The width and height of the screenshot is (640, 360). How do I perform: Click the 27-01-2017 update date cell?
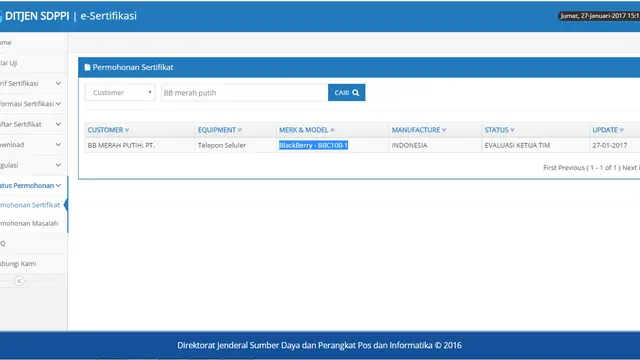point(615,145)
